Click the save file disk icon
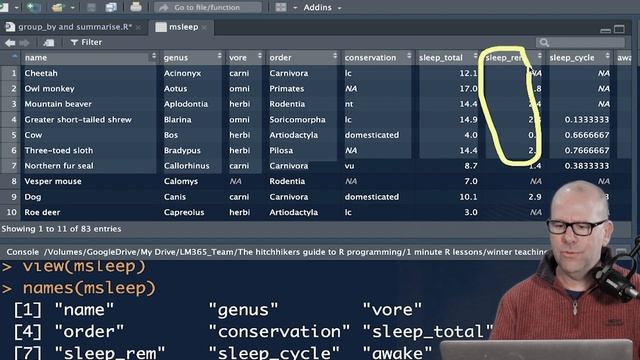Screen dimensions: 640x360 coord(91,7)
